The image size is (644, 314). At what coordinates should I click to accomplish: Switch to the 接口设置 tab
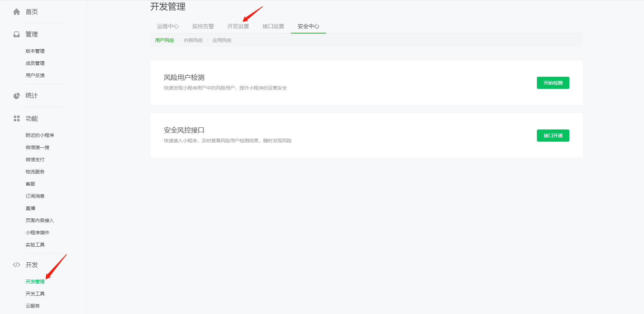pos(273,26)
